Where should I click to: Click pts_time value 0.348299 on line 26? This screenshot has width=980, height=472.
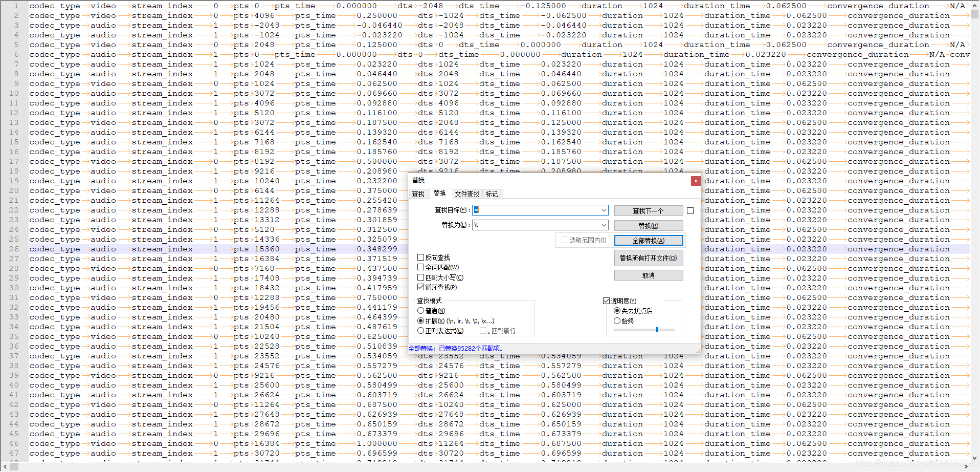377,249
